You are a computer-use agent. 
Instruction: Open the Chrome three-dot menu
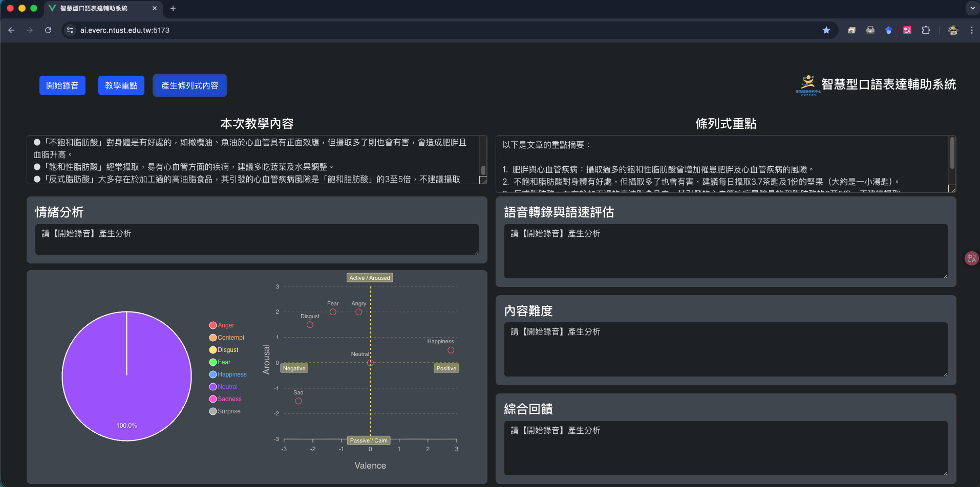pyautogui.click(x=971, y=30)
